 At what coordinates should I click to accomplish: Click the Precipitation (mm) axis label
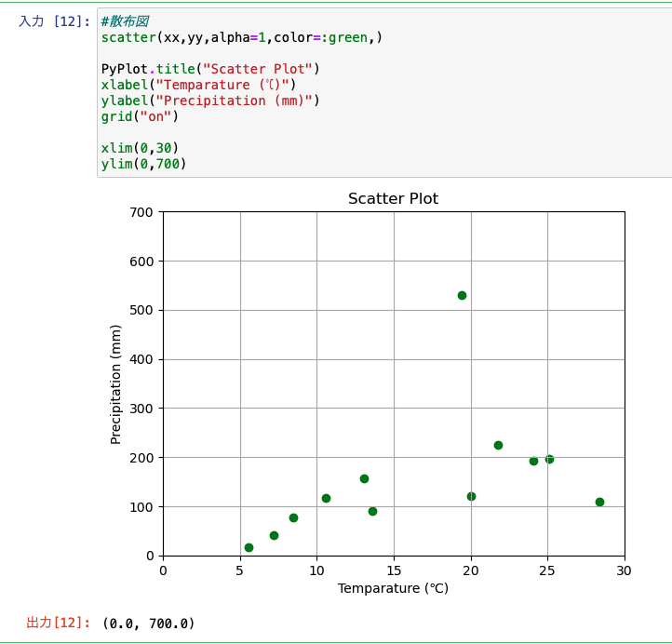[115, 384]
